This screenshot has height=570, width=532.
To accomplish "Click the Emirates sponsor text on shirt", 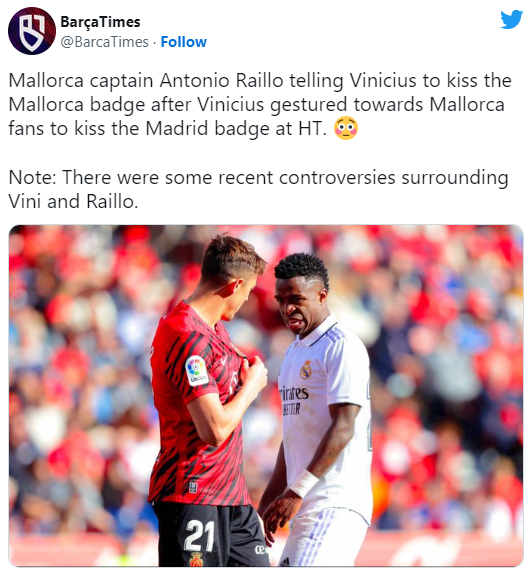I will click(295, 393).
